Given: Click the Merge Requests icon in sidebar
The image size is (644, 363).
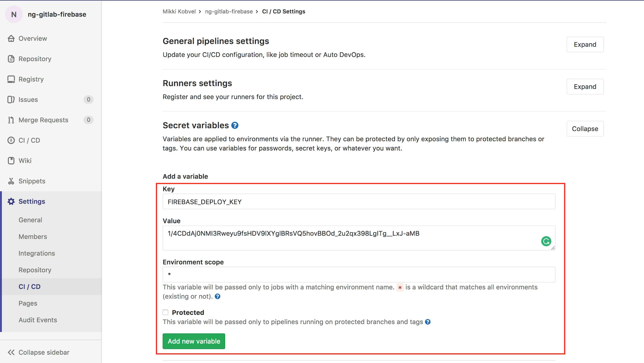Looking at the screenshot, I should [x=11, y=120].
